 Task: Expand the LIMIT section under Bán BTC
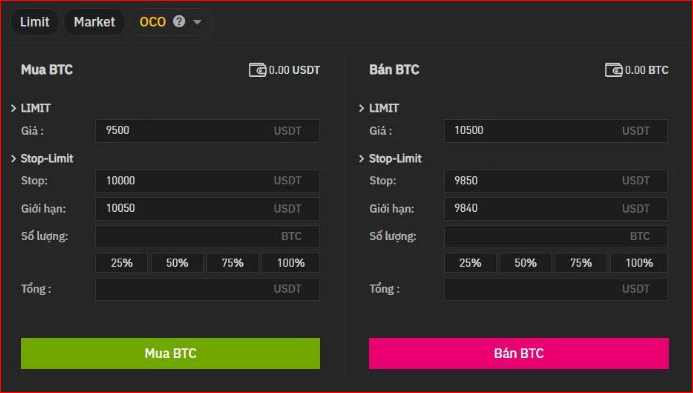click(362, 108)
